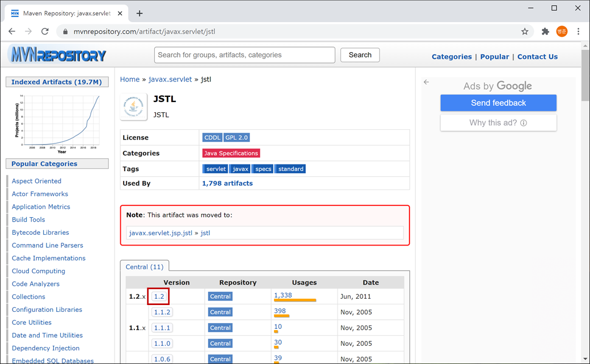Open the Chrome three-dot menu
Viewport: 590px width, 364px height.
578,32
